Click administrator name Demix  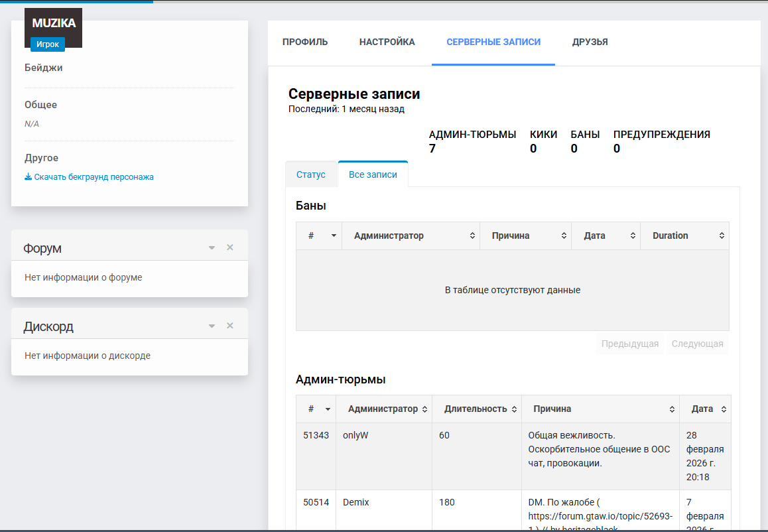356,503
